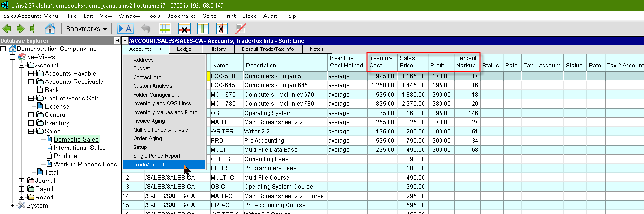Click the Sales Price cell for LOG-530
Viewport: 644px width, 214px height.
tap(412, 76)
